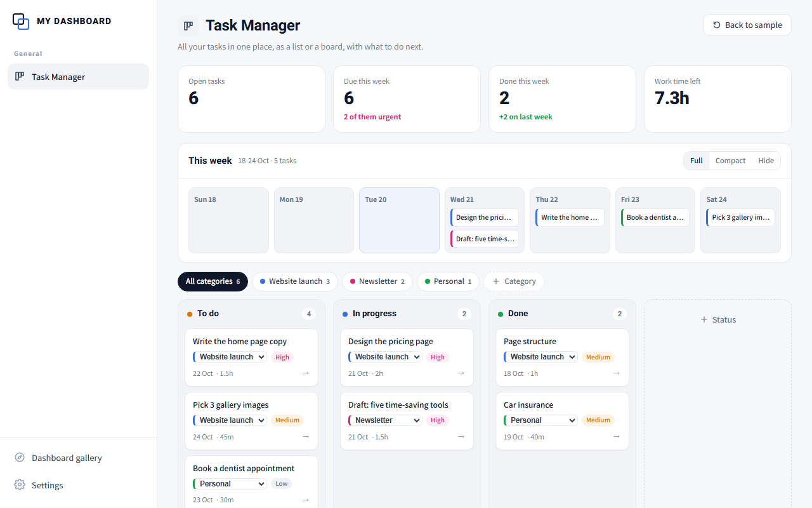Click the Medium badge on Pick 3 gallery images

(287, 420)
